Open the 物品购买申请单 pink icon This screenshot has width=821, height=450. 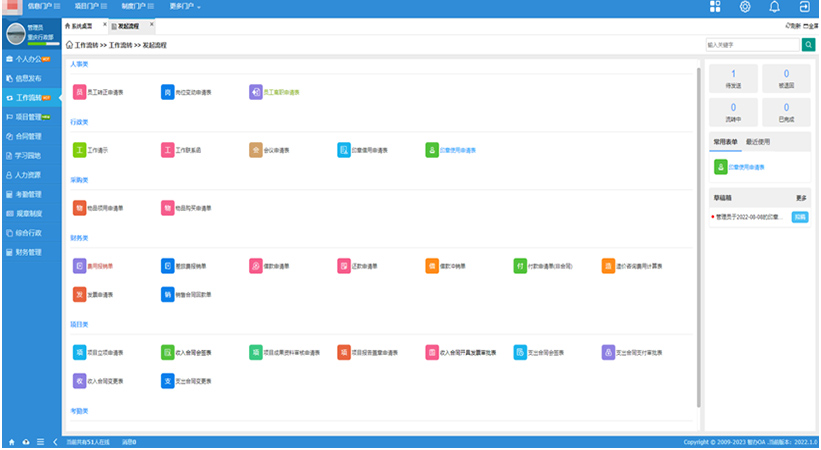168,208
